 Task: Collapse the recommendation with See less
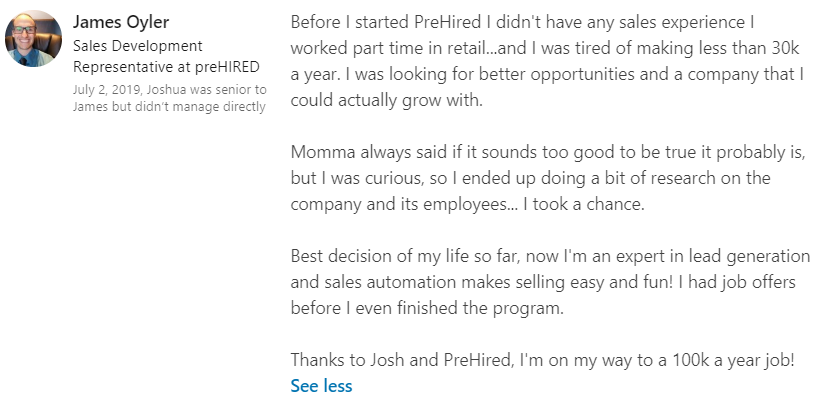pos(321,385)
